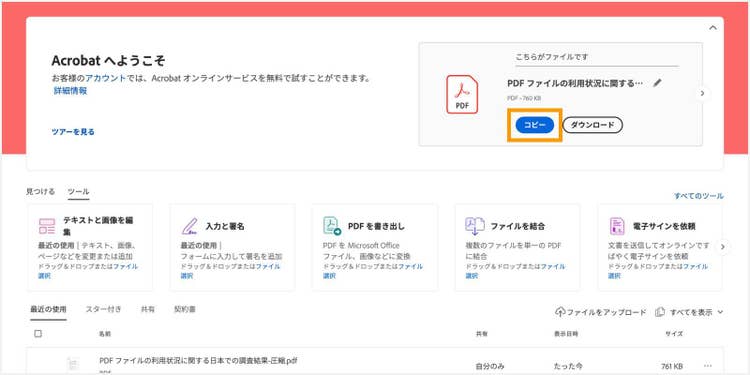Show more tools with right chevron
The image size is (750, 375).
[723, 247]
